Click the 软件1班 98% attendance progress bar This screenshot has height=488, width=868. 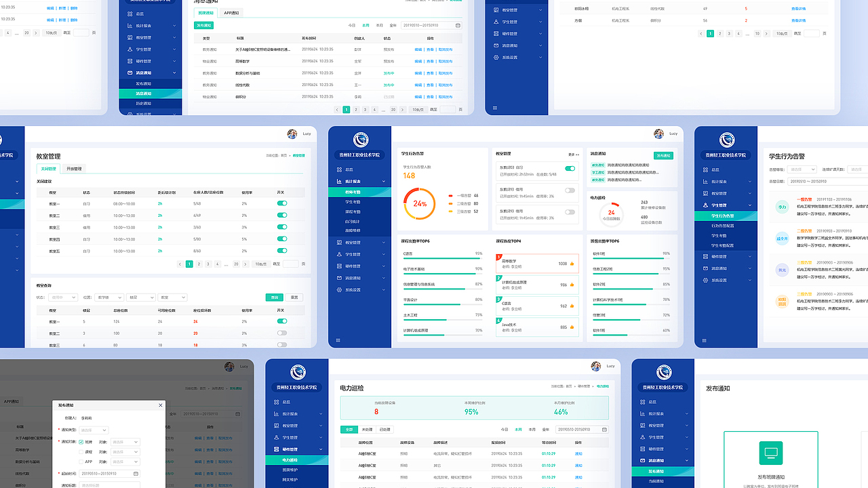[x=631, y=258]
